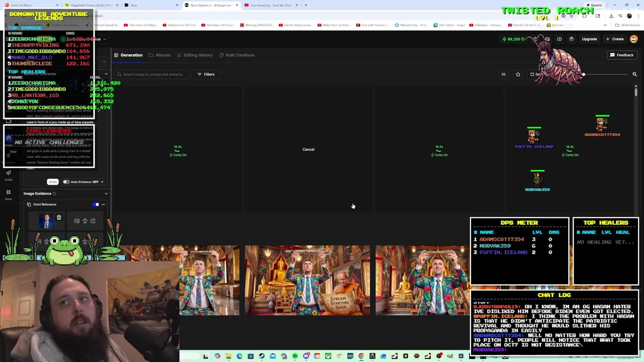644x362 pixels.
Task: Toggle the compact view layout icon
Action: (503, 74)
